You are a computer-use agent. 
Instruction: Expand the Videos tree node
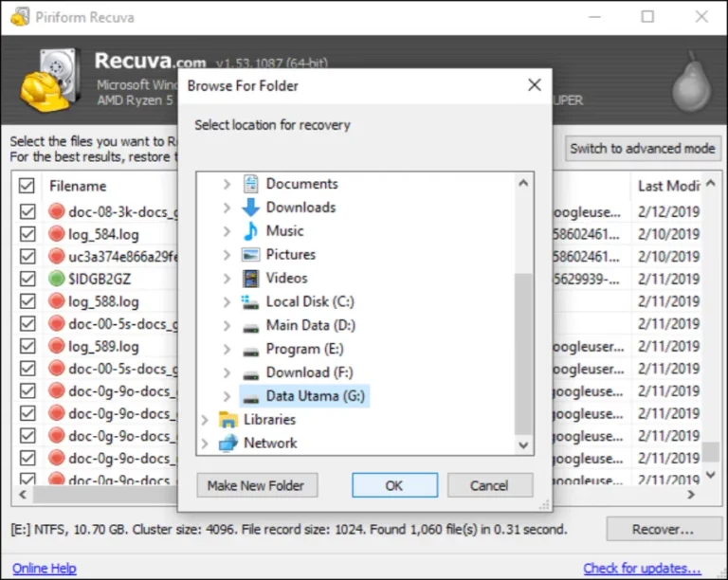click(x=227, y=279)
